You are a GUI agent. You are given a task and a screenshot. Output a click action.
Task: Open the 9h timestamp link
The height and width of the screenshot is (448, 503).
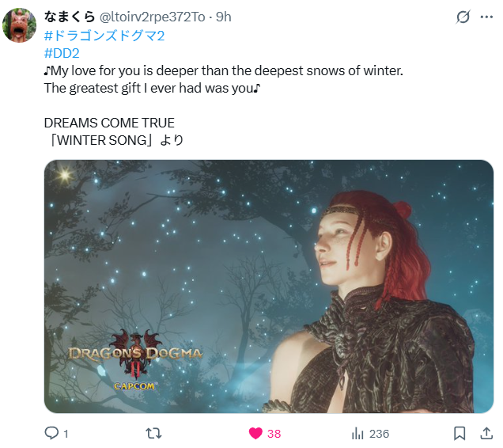(223, 17)
